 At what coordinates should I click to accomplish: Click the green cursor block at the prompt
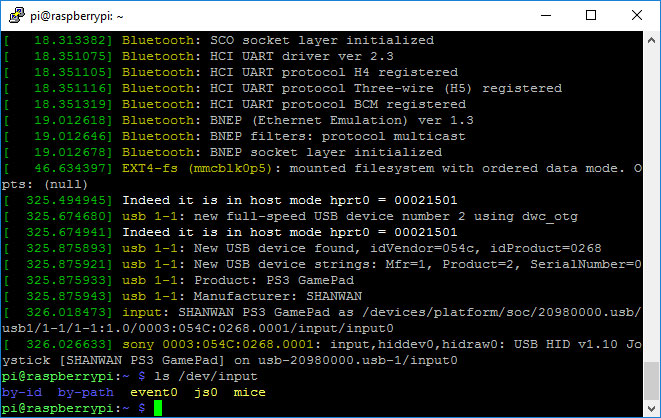point(157,408)
